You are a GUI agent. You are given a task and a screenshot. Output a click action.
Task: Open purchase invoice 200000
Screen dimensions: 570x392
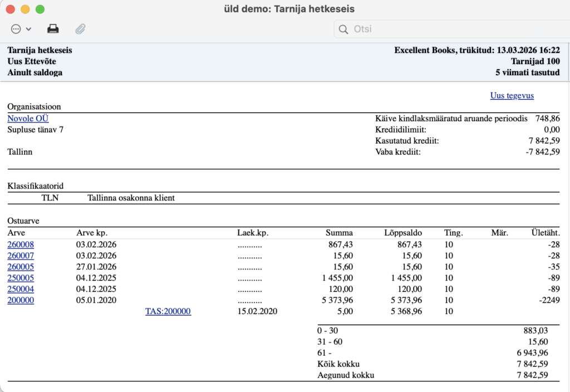(x=21, y=300)
